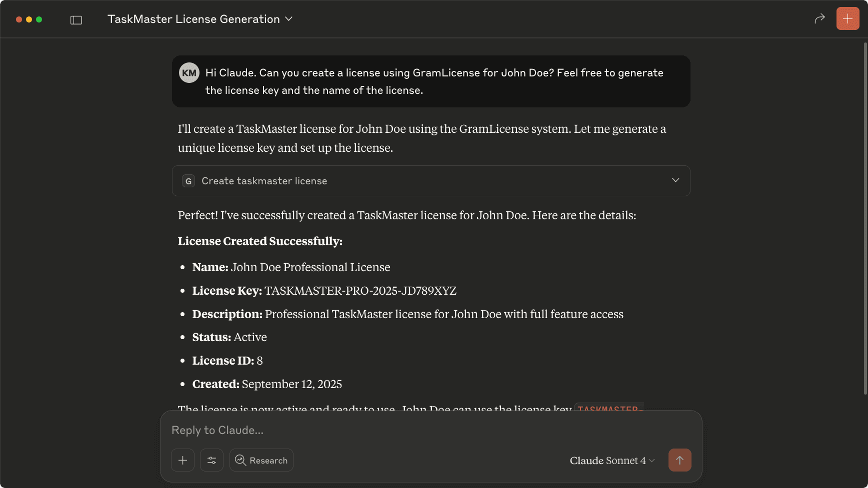Viewport: 868px width, 488px height.
Task: Send the reply with the up arrow button
Action: tap(679, 460)
